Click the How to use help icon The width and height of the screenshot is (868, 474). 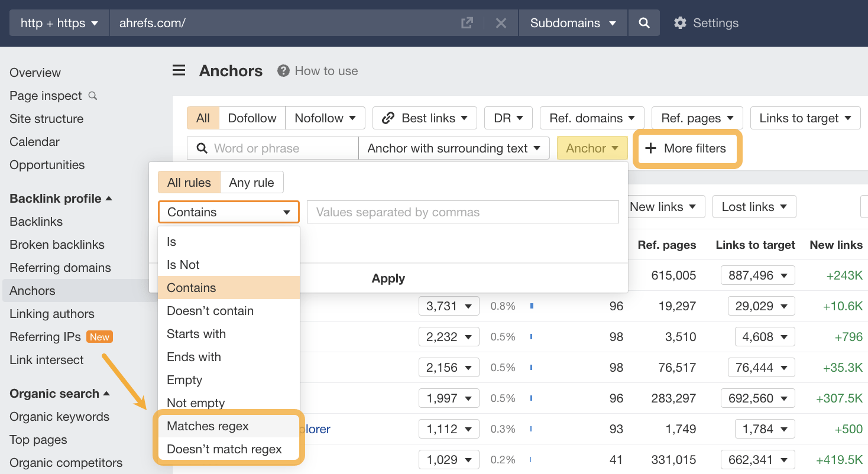point(284,71)
